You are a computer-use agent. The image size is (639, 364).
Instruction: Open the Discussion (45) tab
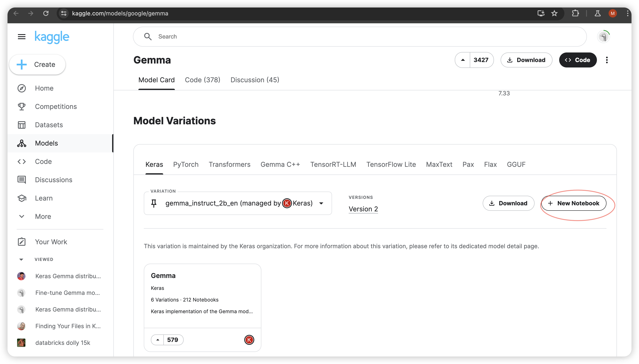(x=255, y=80)
